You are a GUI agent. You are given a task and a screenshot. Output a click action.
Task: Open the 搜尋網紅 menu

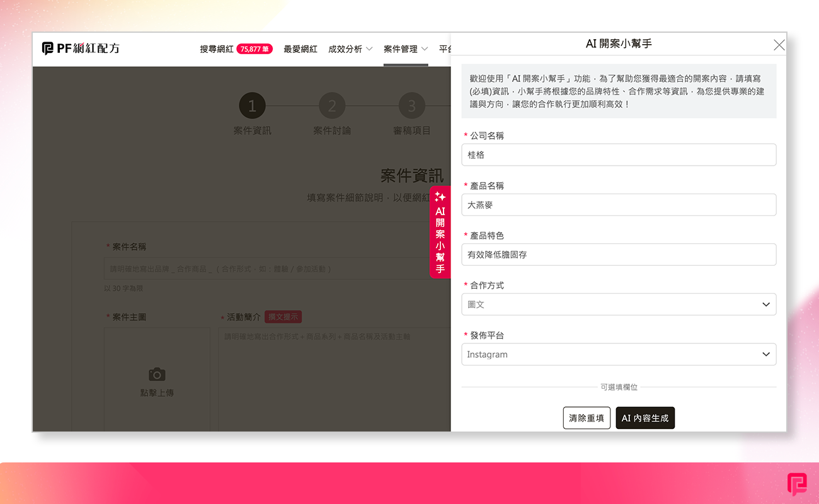pyautogui.click(x=217, y=49)
